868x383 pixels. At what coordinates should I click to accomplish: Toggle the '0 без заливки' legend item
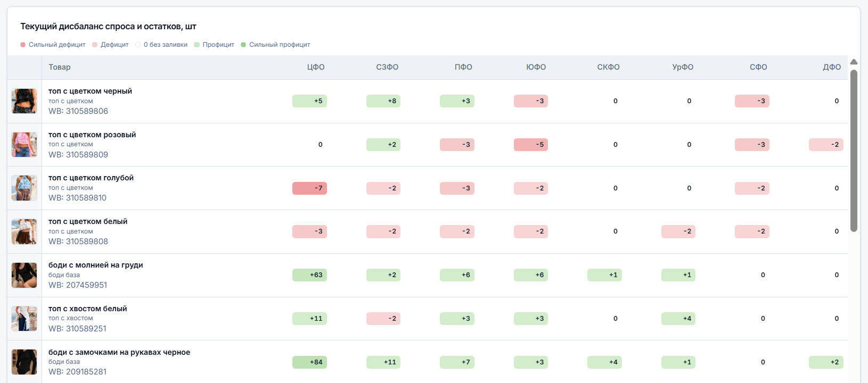[161, 45]
